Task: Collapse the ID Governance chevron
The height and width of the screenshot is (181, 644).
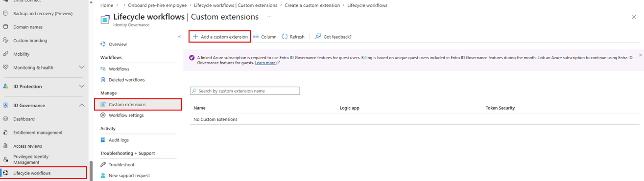Action: (82, 105)
